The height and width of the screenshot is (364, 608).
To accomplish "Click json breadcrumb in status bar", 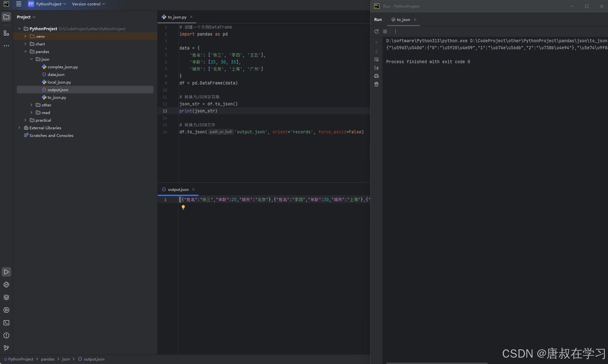I will coord(66,359).
